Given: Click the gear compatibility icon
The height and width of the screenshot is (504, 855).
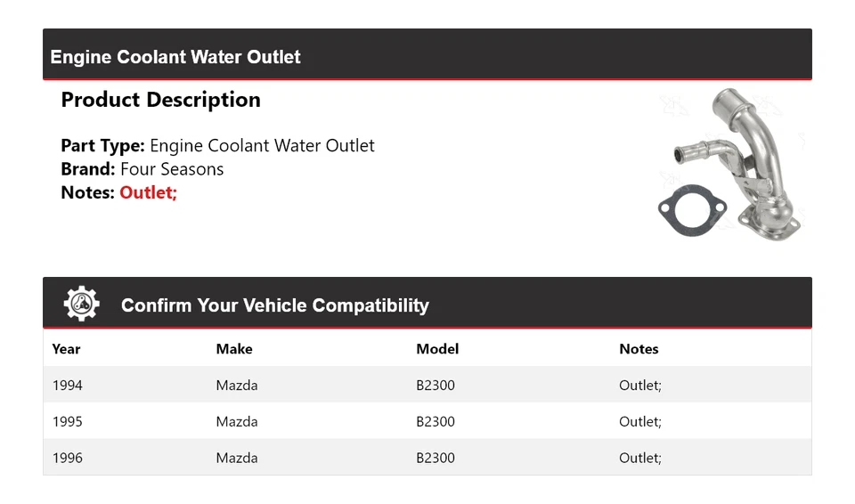Looking at the screenshot, I should point(82,305).
